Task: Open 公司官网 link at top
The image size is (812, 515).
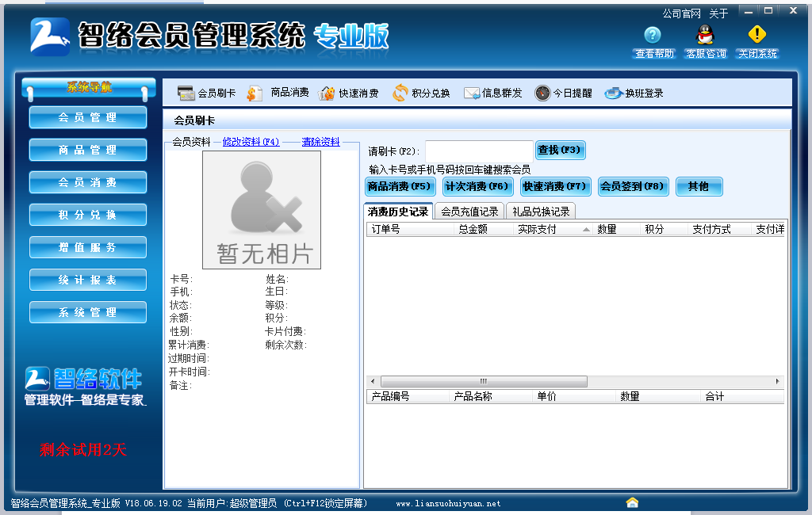Action: 681,13
